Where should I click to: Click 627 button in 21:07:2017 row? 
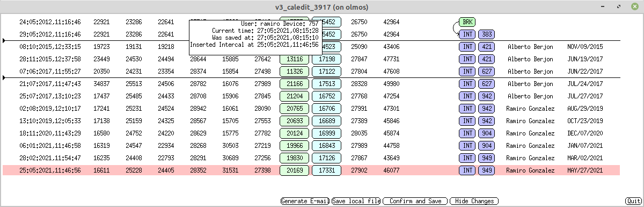point(486,84)
